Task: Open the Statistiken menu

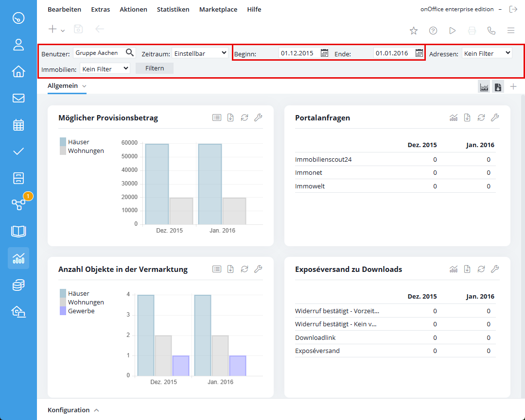Action: (173, 9)
